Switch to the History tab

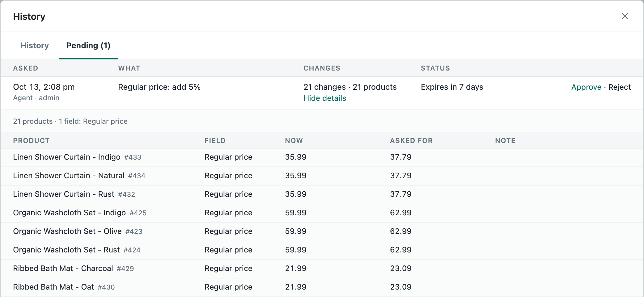point(35,45)
